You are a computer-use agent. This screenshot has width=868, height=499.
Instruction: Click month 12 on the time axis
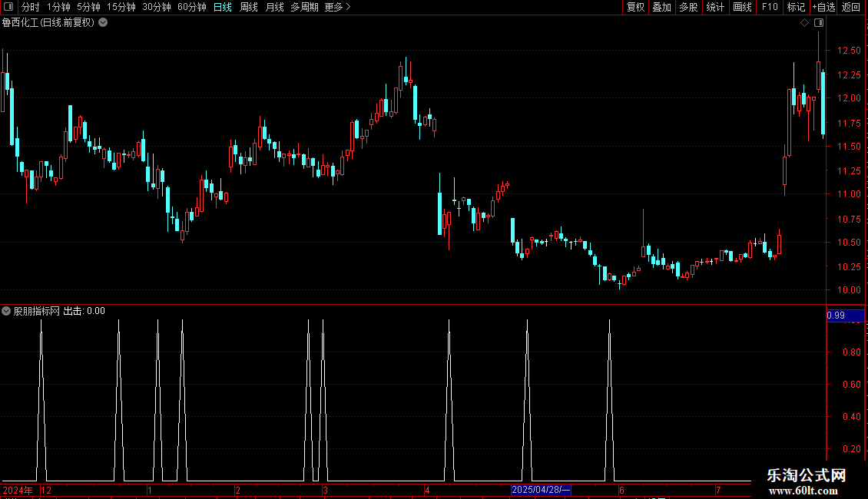point(46,490)
